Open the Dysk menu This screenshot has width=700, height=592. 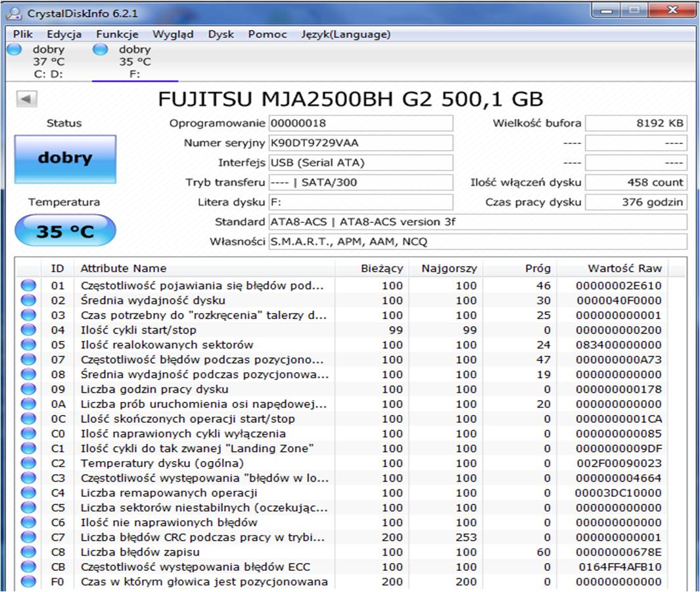[221, 34]
